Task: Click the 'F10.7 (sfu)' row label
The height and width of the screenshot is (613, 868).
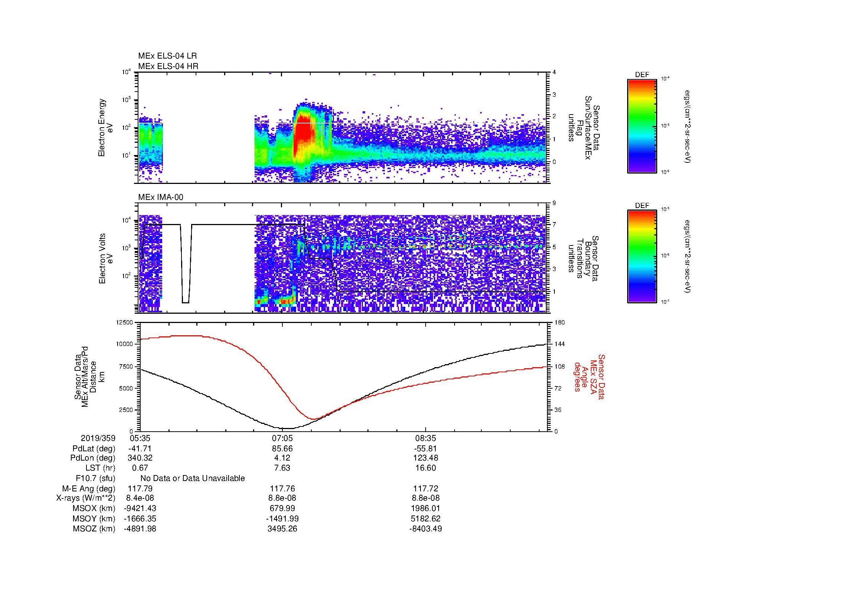Action: pos(95,478)
